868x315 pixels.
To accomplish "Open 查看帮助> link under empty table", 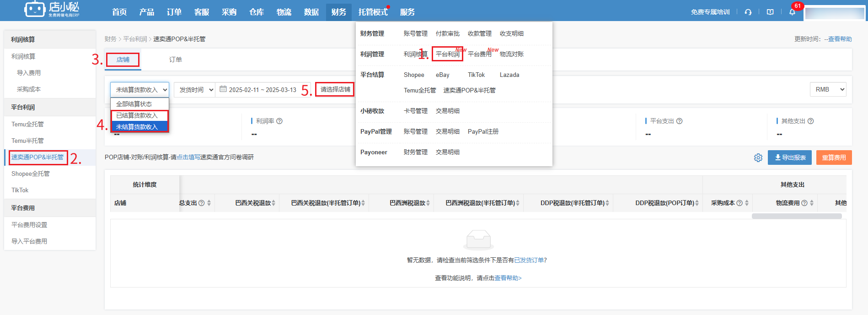I will tap(508, 278).
